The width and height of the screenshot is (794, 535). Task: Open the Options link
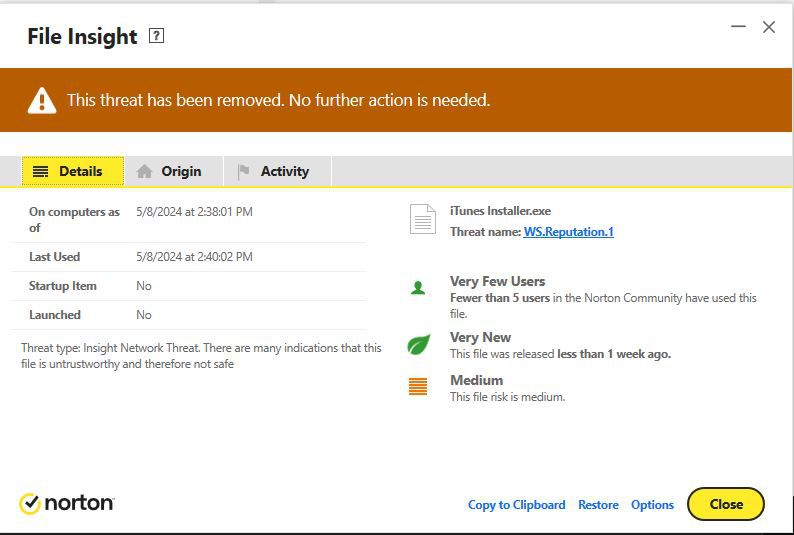pos(652,505)
